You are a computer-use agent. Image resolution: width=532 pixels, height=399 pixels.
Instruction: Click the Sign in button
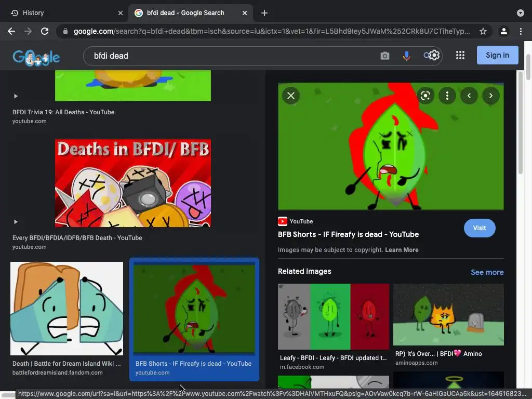click(497, 55)
